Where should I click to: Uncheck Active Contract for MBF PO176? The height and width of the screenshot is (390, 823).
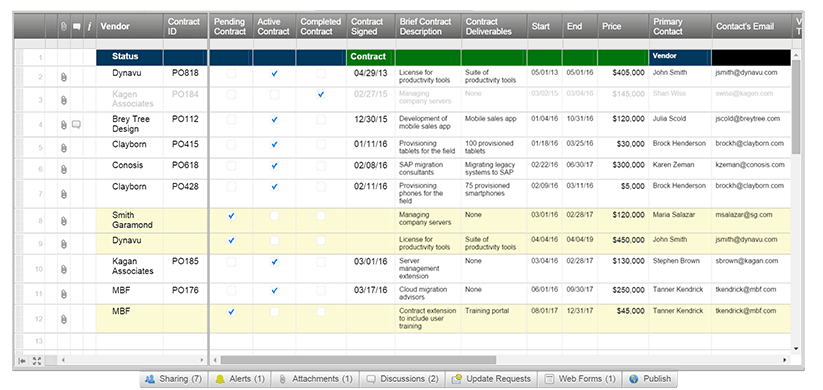point(274,290)
